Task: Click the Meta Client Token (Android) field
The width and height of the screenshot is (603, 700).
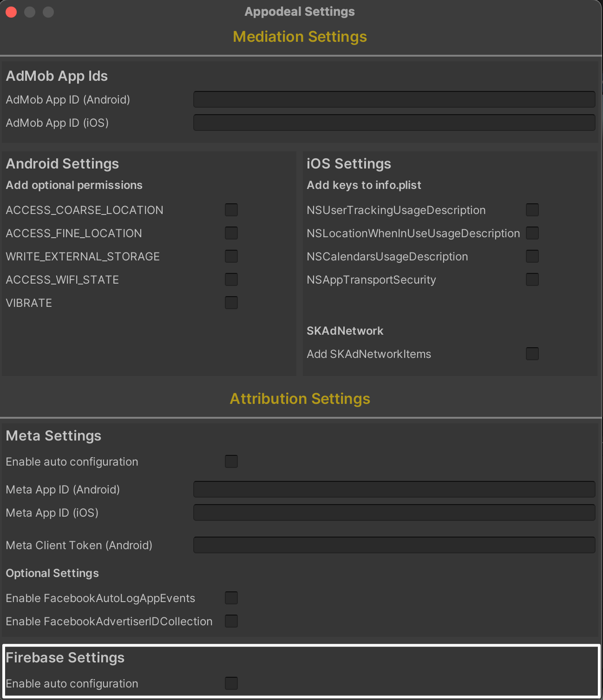Action: coord(394,545)
